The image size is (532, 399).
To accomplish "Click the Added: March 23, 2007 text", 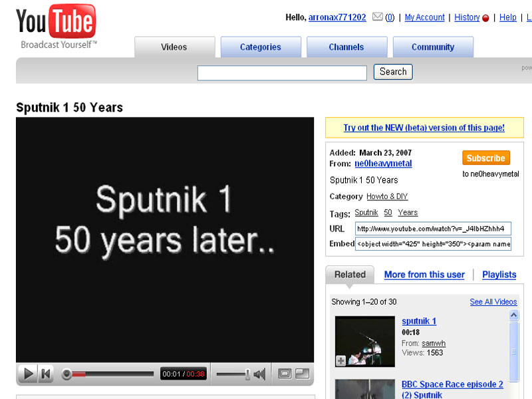I will tap(370, 153).
